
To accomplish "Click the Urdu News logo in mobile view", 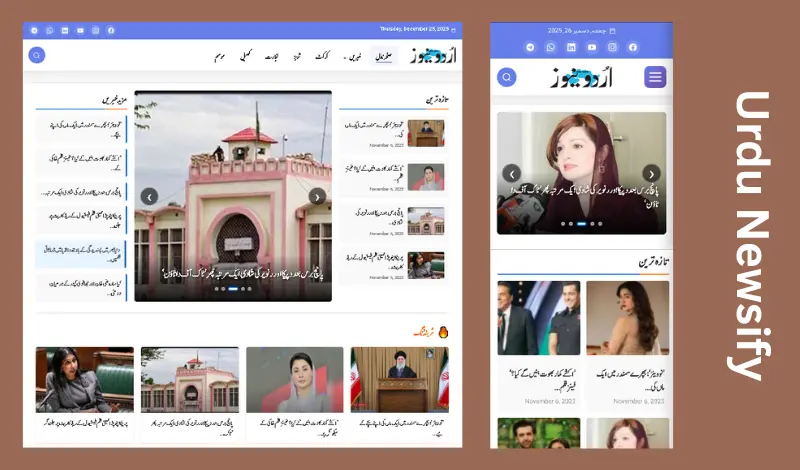I will 581,78.
